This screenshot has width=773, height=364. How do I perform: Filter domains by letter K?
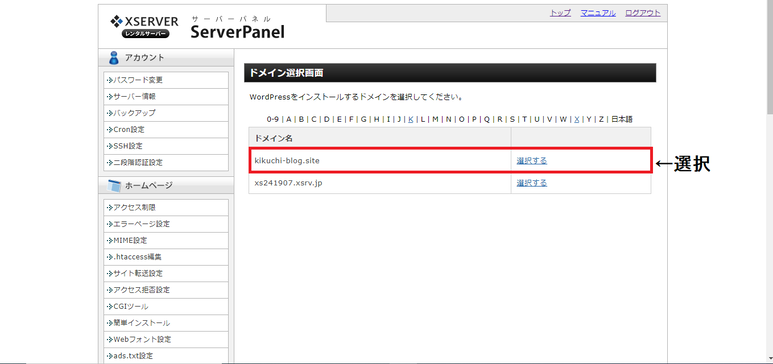click(411, 119)
